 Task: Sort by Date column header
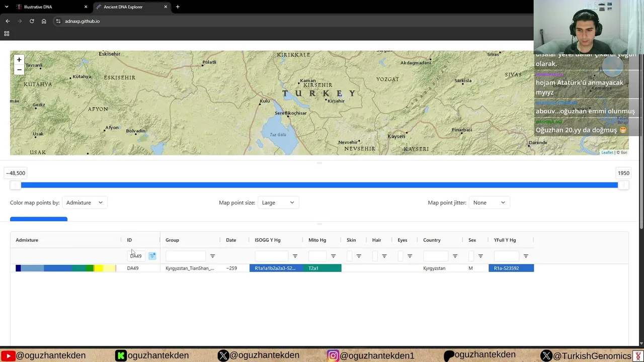click(x=231, y=240)
